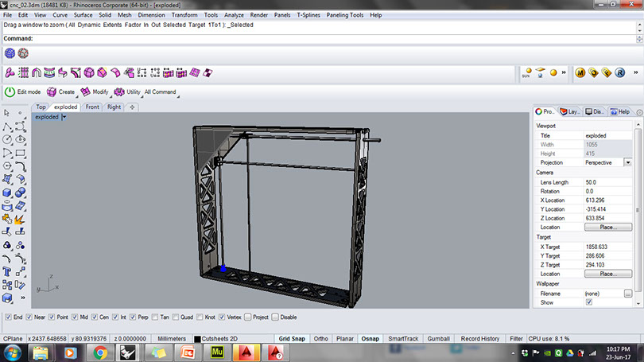Click the blue mesh sphere icon
This screenshot has height=362, width=644.
(x=10, y=53)
